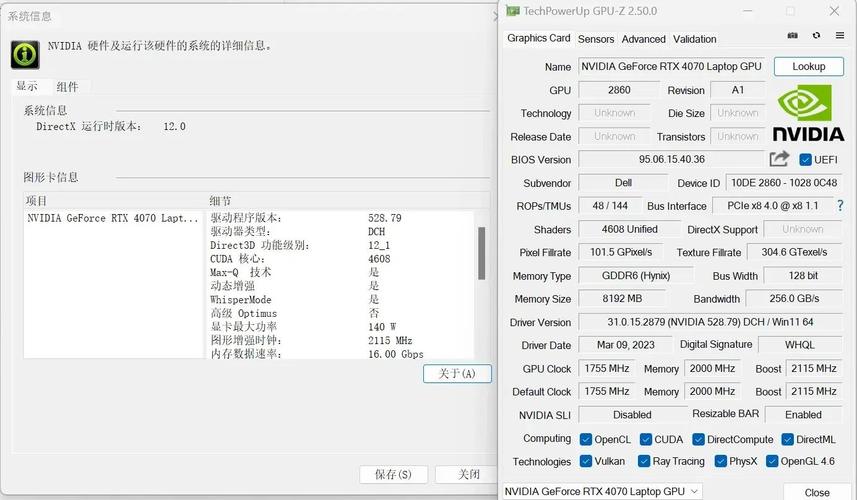Click the Memory Type GDDR6 (Hynix) field
Screen dimensions: 857x500
pos(636,276)
